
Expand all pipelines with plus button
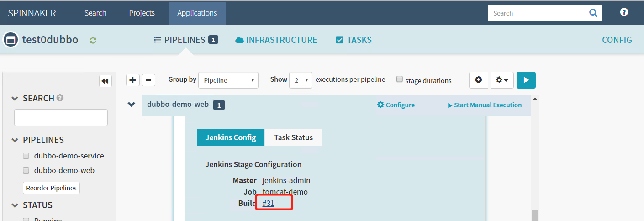(x=133, y=80)
